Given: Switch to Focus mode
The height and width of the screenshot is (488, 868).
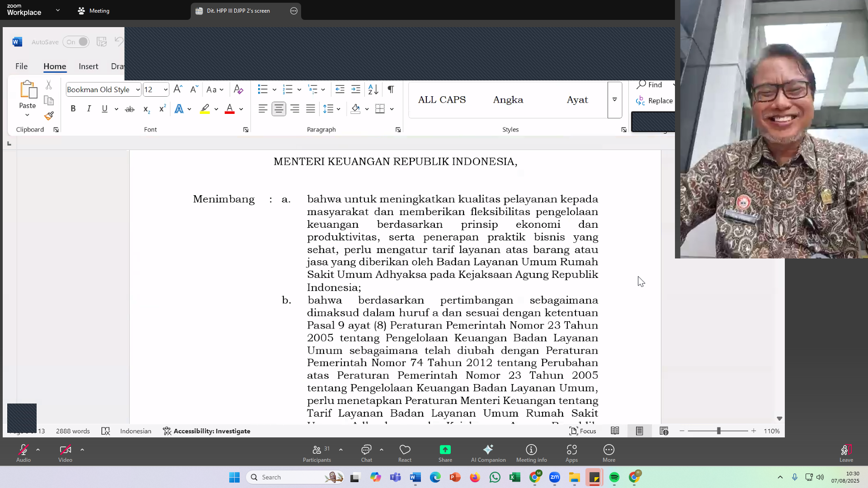Looking at the screenshot, I should [583, 431].
